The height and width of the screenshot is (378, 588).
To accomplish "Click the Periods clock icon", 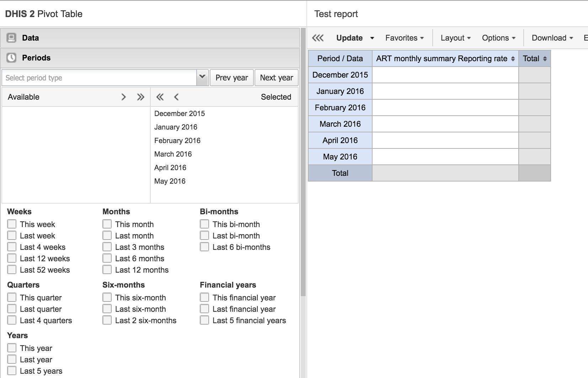I will (11, 58).
